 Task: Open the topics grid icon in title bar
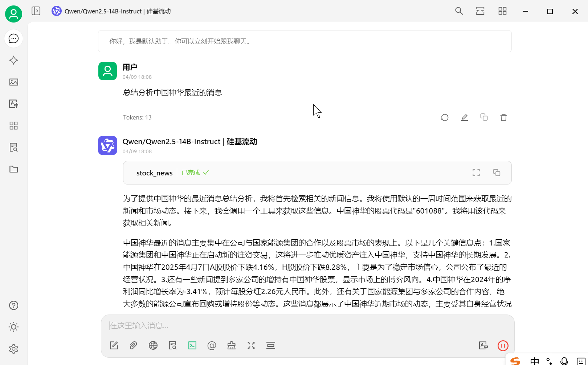coord(502,11)
